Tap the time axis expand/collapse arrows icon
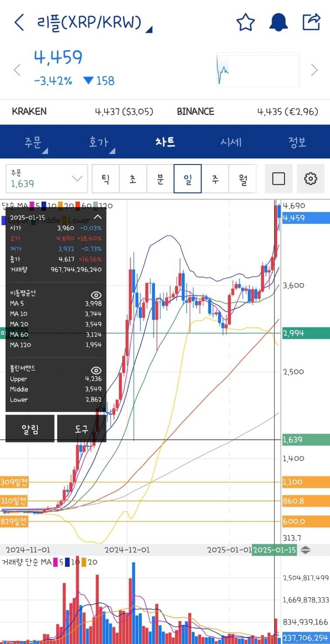Image resolution: width=330 pixels, height=644 pixels. pyautogui.click(x=305, y=550)
